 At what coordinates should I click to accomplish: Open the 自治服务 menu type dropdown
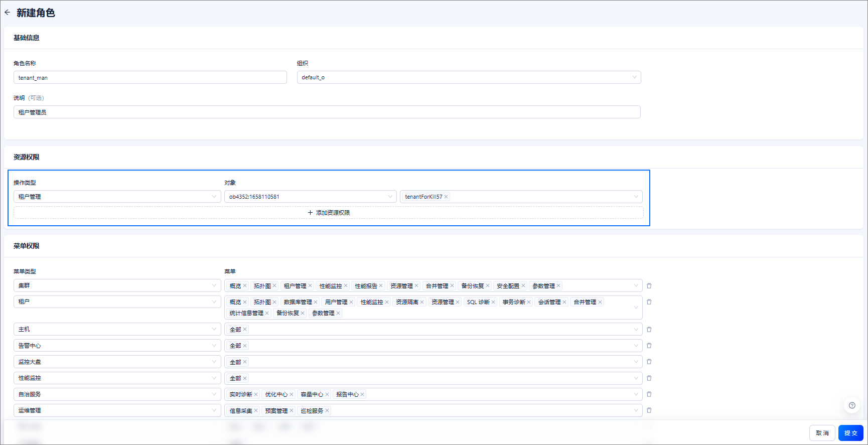(x=117, y=394)
